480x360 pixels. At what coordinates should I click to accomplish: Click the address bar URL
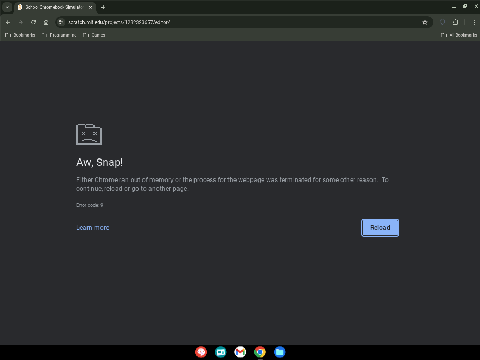[119, 22]
